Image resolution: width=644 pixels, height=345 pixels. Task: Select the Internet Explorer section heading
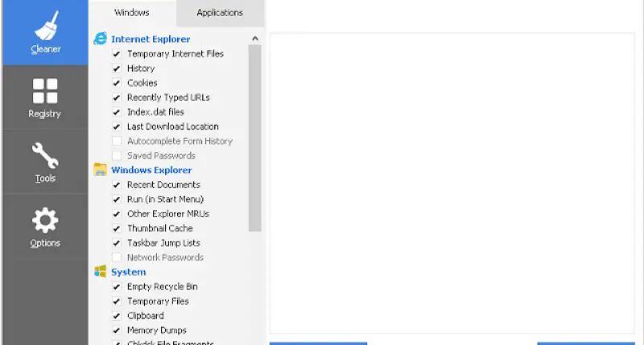[151, 39]
